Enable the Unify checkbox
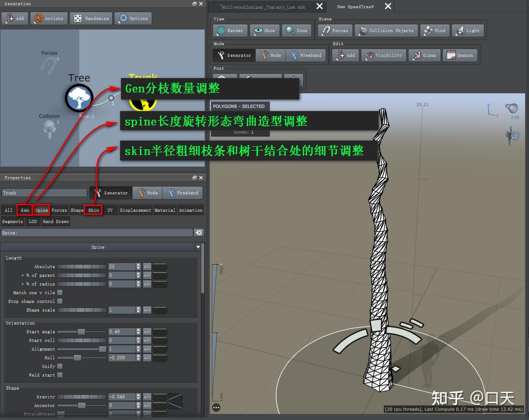The width and height of the screenshot is (529, 420). (60, 366)
